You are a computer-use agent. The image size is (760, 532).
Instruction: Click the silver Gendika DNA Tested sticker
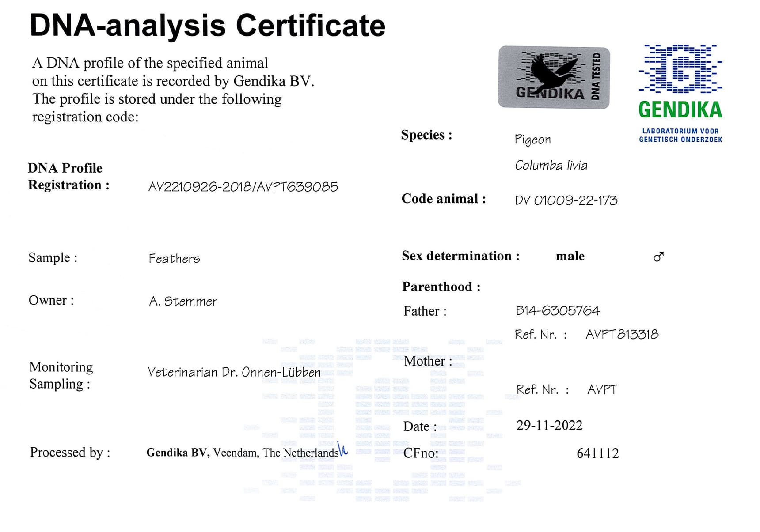click(554, 77)
